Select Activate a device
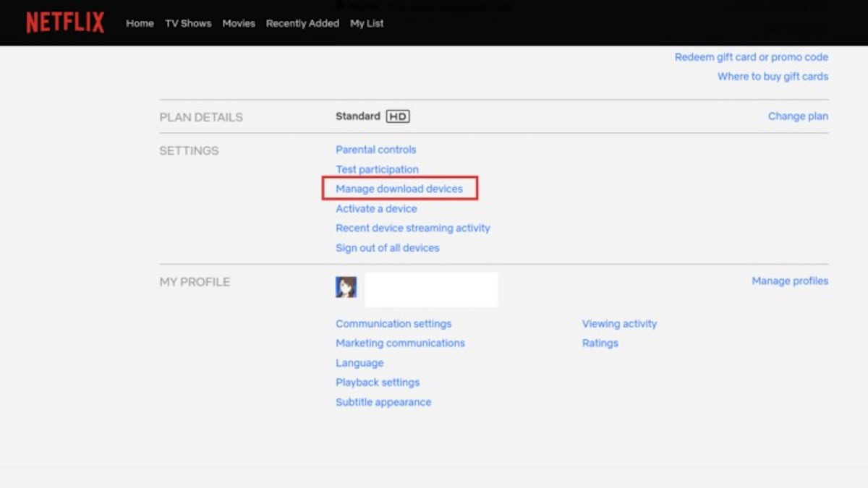Screen dimensions: 868x488 tap(376, 208)
